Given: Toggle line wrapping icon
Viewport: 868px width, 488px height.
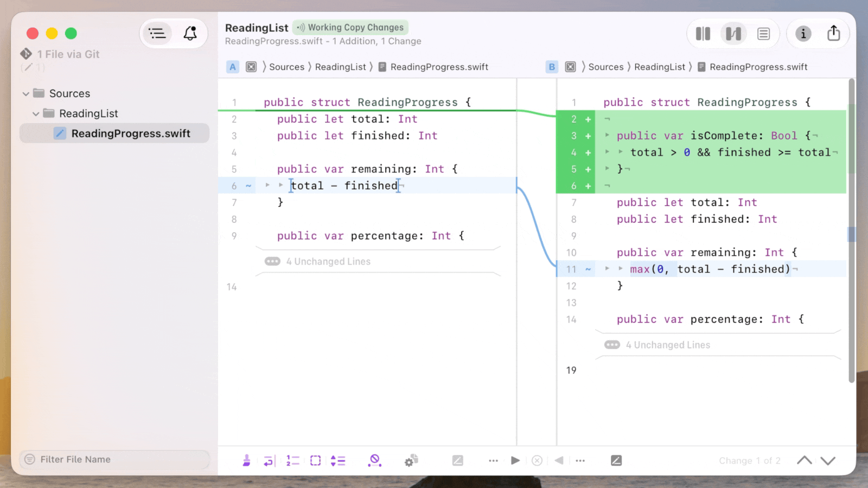Looking at the screenshot, I should [270, 460].
